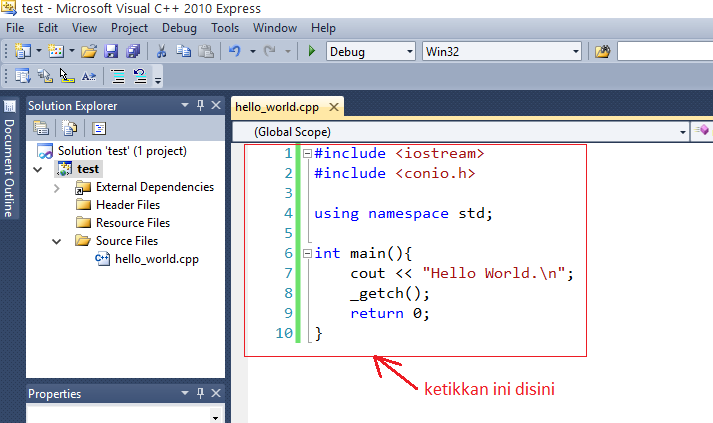Open the Tools menu
This screenshot has height=423, width=713.
coord(225,28)
